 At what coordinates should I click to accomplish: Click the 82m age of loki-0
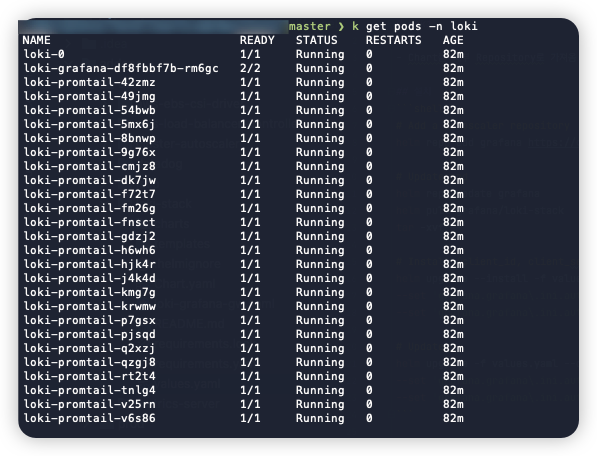(x=453, y=54)
